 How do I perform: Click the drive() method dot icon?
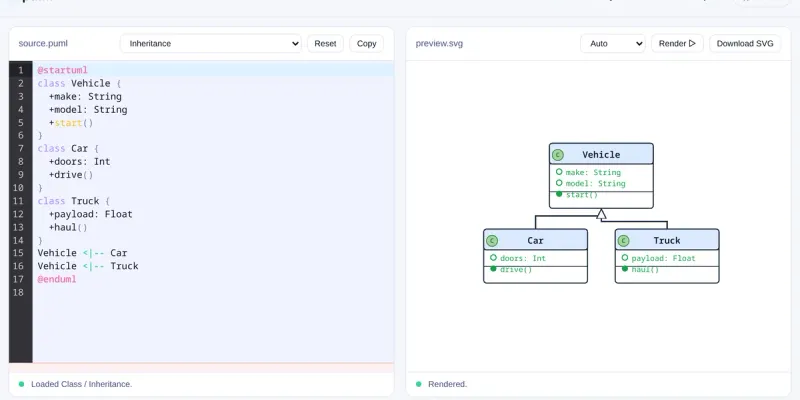(493, 268)
